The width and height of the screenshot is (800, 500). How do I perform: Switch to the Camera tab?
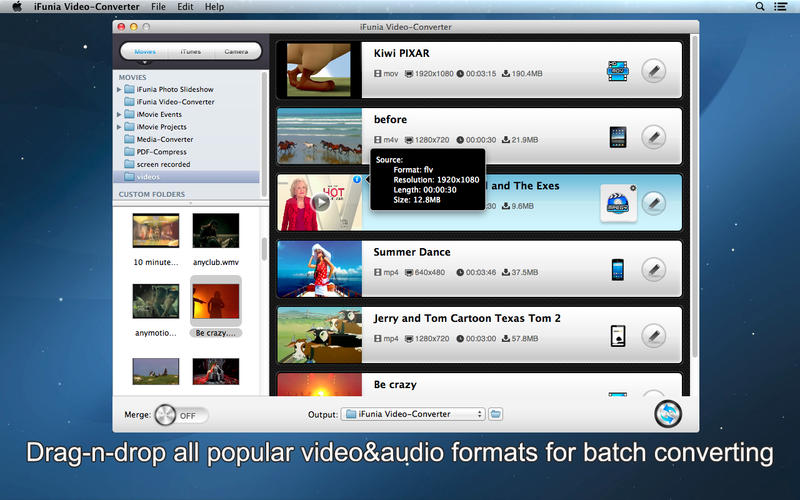point(236,51)
